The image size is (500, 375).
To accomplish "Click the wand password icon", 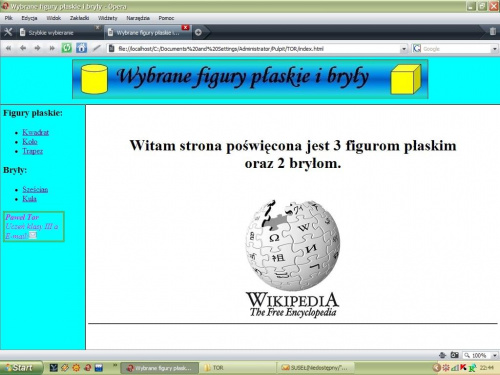I will coord(96,48).
